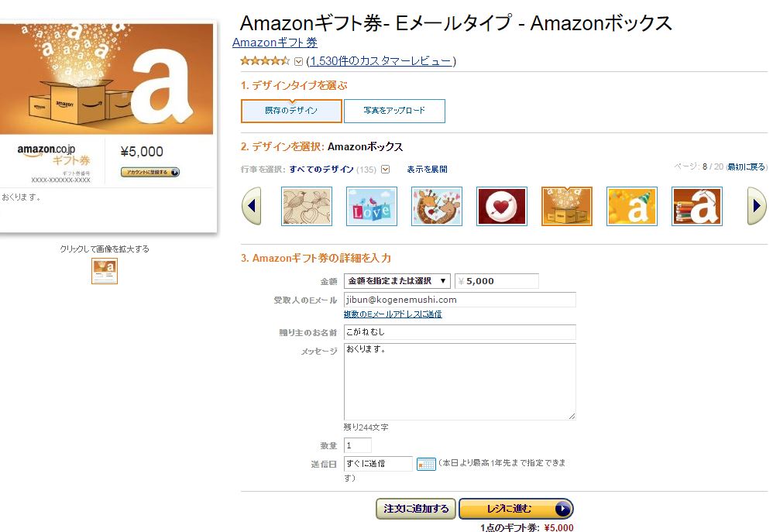Click 複数のEメールアドレスに送信 link

point(393,314)
